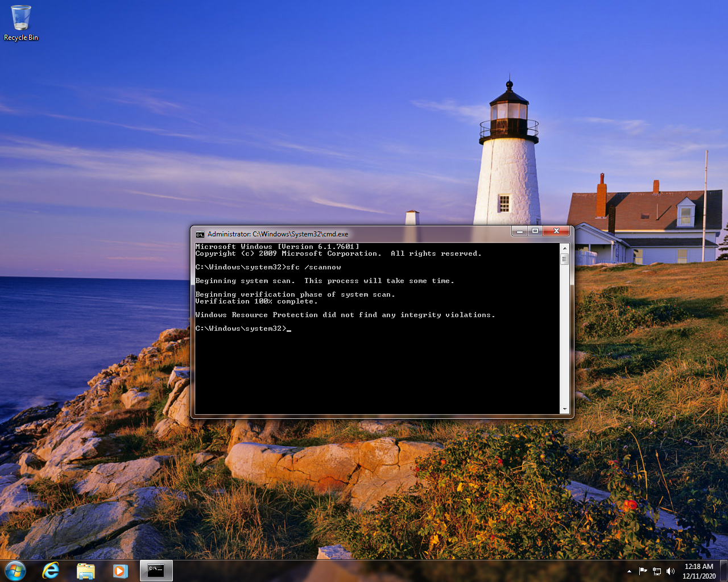The height and width of the screenshot is (582, 728).
Task: Click the last C:\Windows\system32> prompt line
Action: pos(243,329)
